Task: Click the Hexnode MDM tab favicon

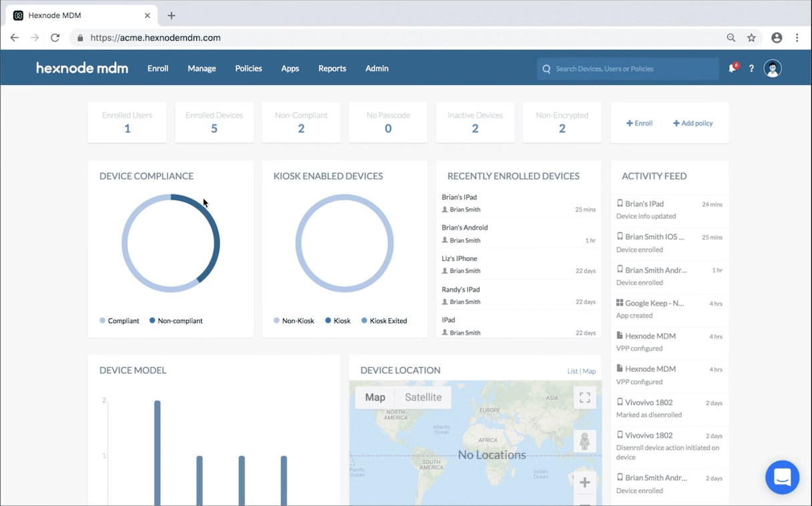Action: point(19,15)
